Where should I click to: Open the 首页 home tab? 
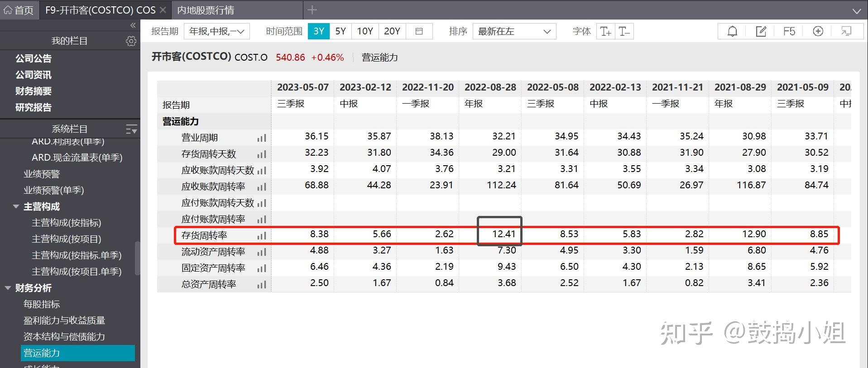click(19, 10)
